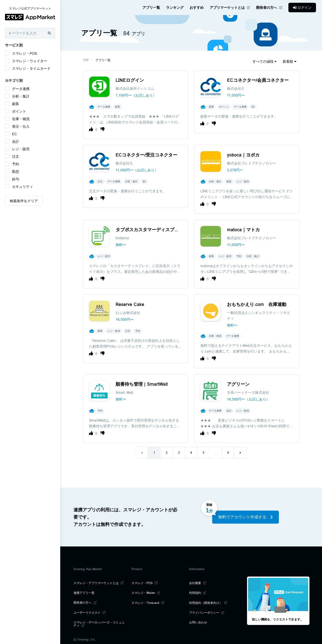The width and height of the screenshot is (322, 644).
Task: Open the おもちかえり.com app icon
Action: pos(211,311)
